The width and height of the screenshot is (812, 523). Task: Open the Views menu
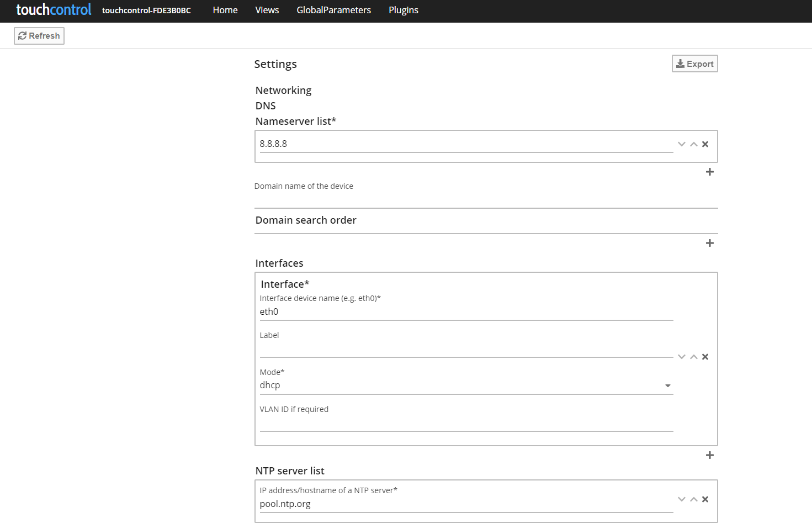267,10
